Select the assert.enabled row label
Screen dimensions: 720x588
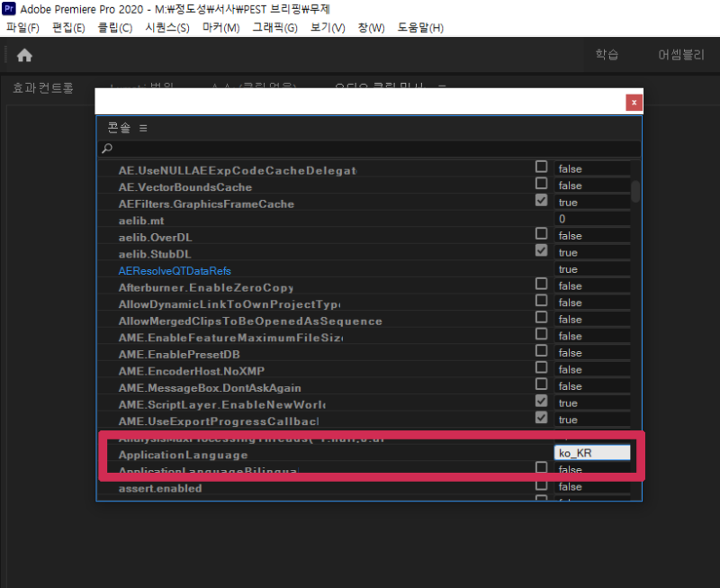point(160,488)
